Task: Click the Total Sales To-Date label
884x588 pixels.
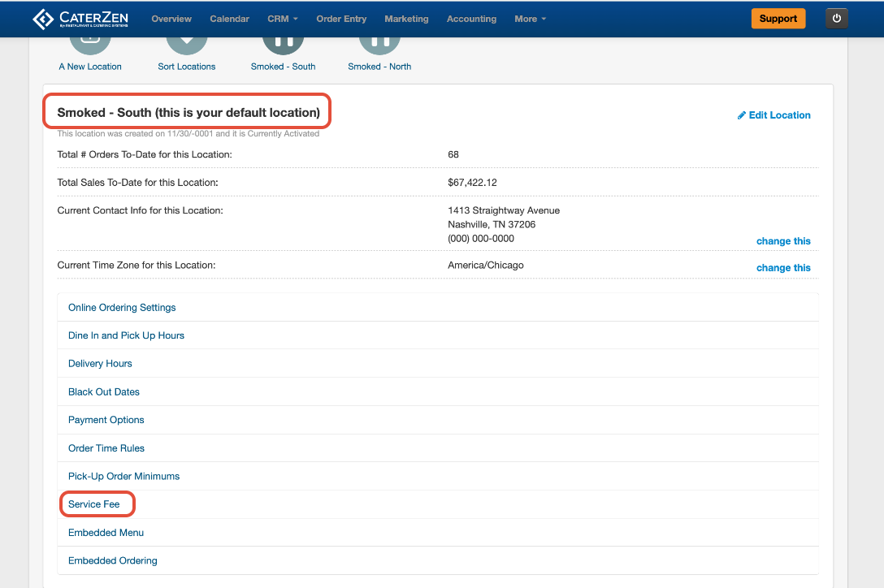Action: click(137, 183)
